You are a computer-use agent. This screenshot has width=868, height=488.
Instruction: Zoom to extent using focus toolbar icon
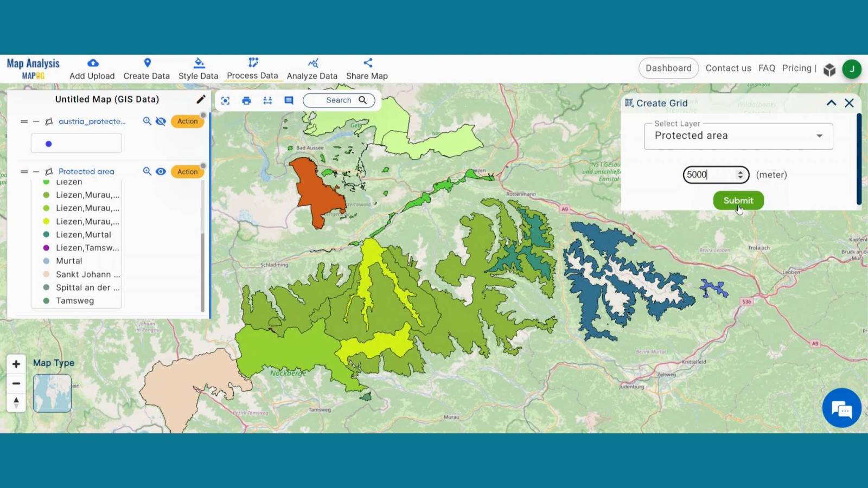point(226,100)
